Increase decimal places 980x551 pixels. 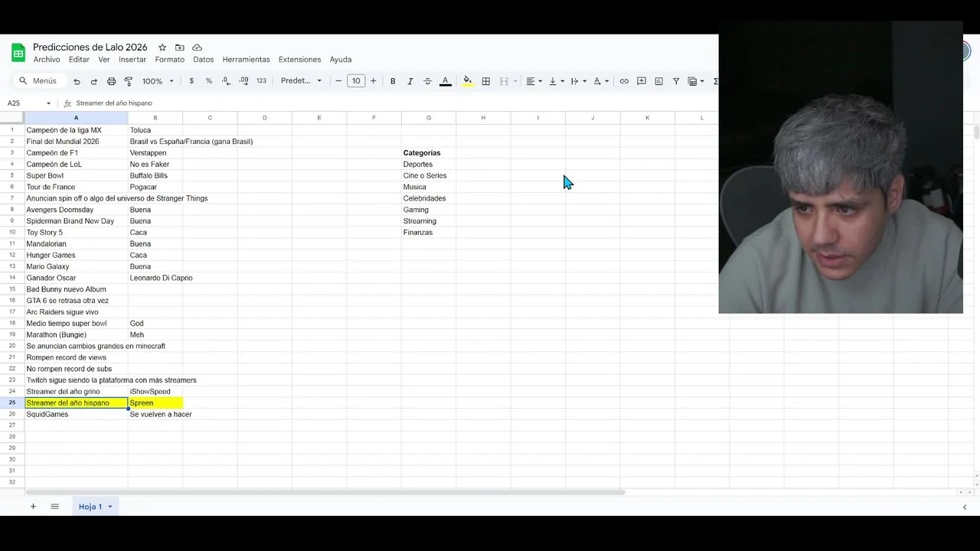click(x=243, y=81)
